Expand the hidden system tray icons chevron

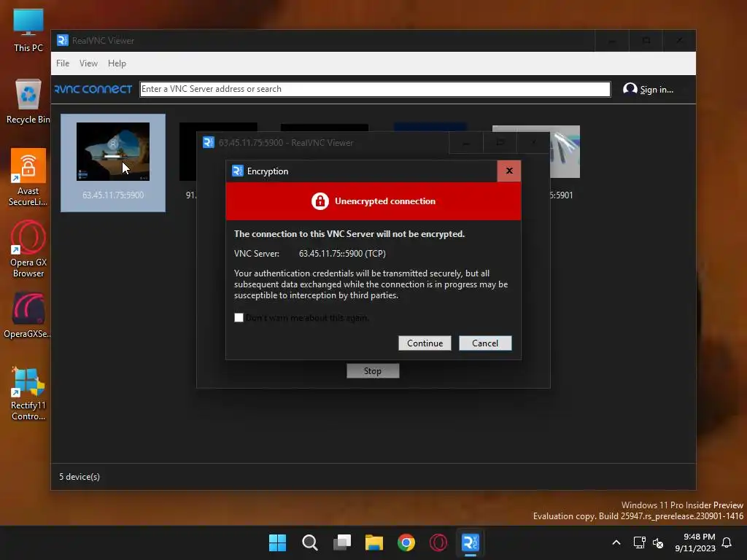point(616,542)
